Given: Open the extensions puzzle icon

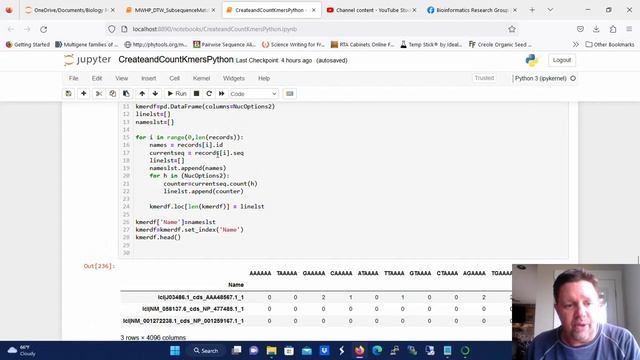Looking at the screenshot, I should 613,29.
